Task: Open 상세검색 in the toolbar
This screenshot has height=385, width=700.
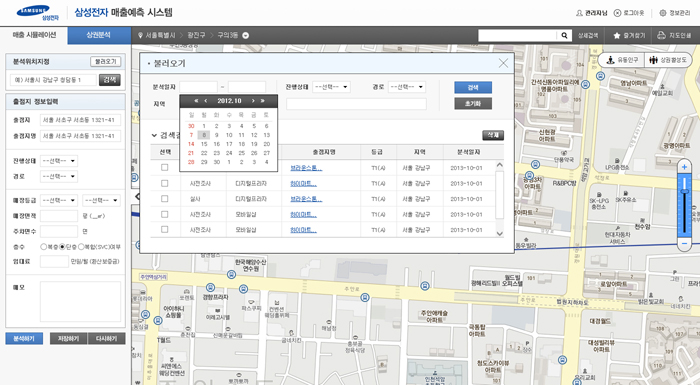Action: point(588,35)
